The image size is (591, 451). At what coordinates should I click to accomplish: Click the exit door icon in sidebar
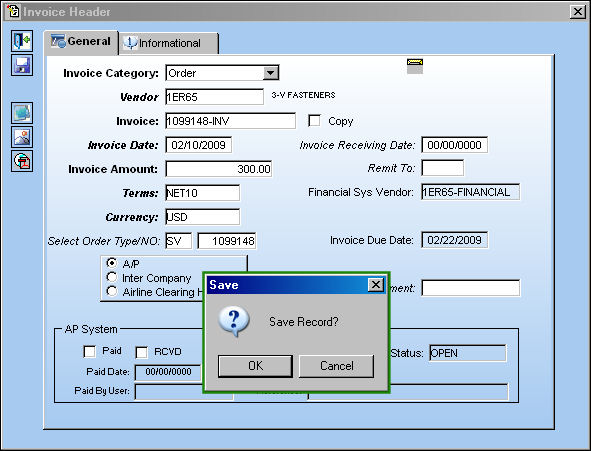pyautogui.click(x=22, y=41)
